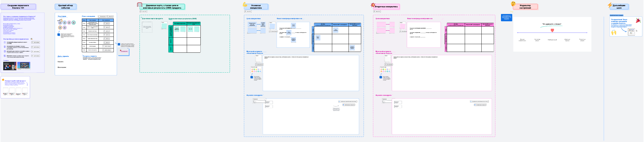This screenshot has width=644, height=142.
Task: Select the Краткий обзор события header
Action: pos(65,6)
